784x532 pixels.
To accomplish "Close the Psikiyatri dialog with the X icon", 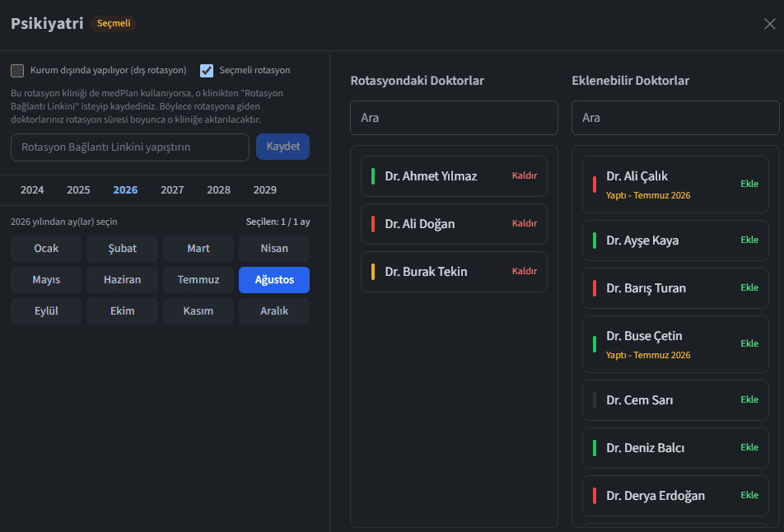I will (769, 24).
